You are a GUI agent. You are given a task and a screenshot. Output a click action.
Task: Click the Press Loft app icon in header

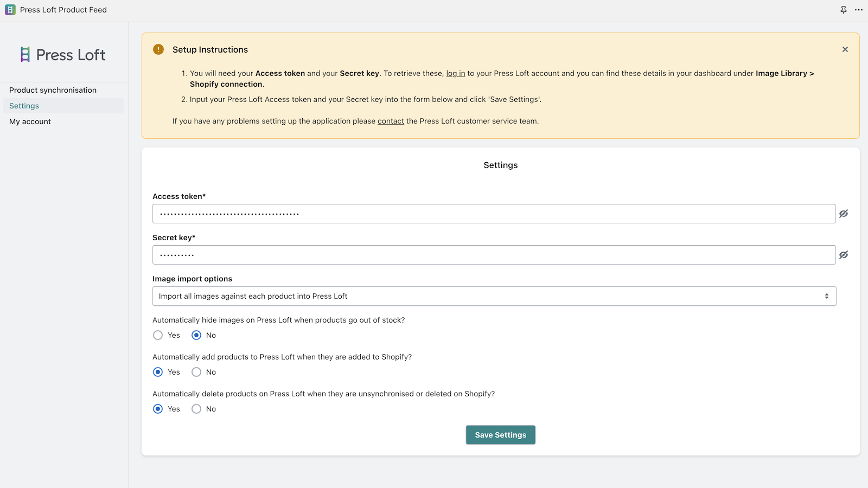coord(10,10)
